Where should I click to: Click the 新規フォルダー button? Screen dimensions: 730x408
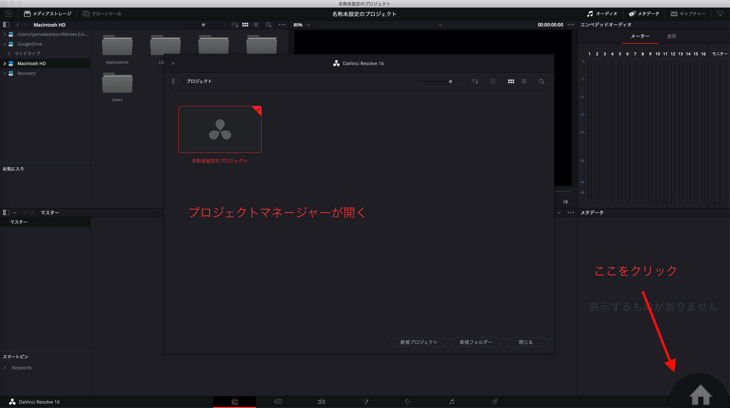click(x=476, y=342)
